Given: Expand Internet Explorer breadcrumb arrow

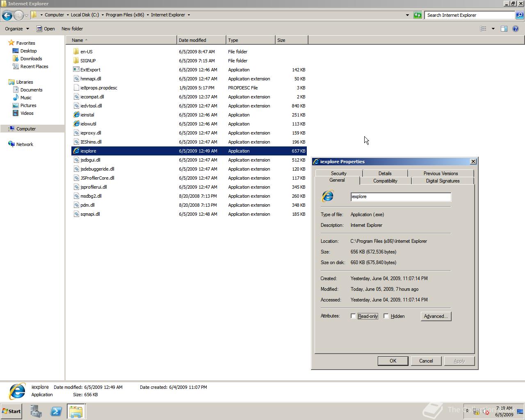Looking at the screenshot, I should point(189,15).
